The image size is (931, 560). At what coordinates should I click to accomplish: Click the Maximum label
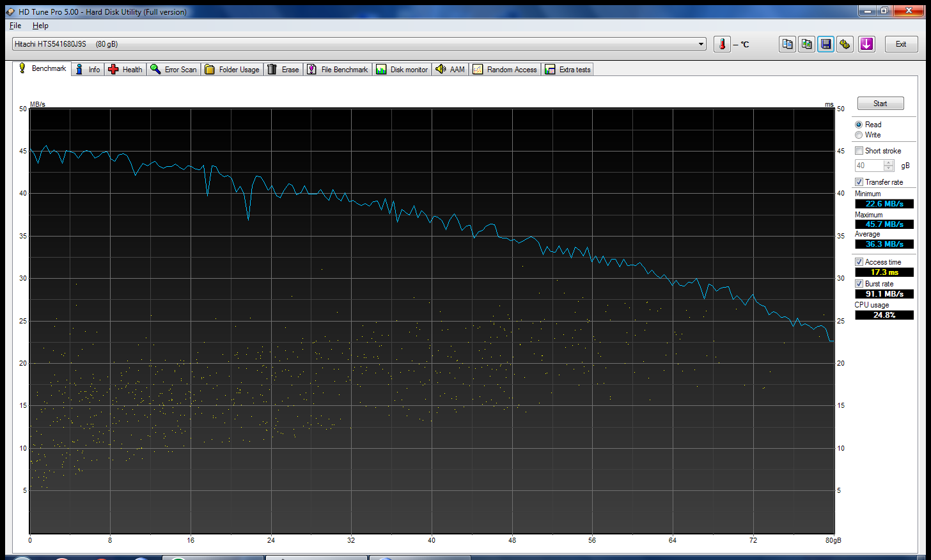pos(868,215)
